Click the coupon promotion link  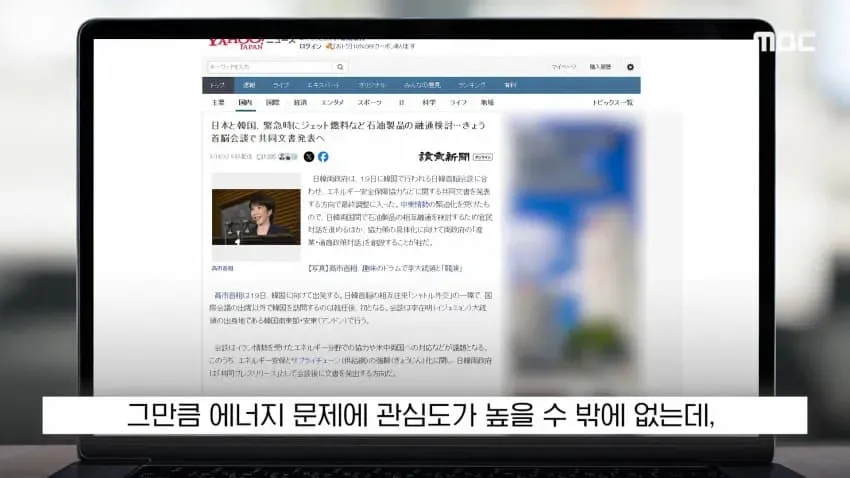[x=370, y=47]
